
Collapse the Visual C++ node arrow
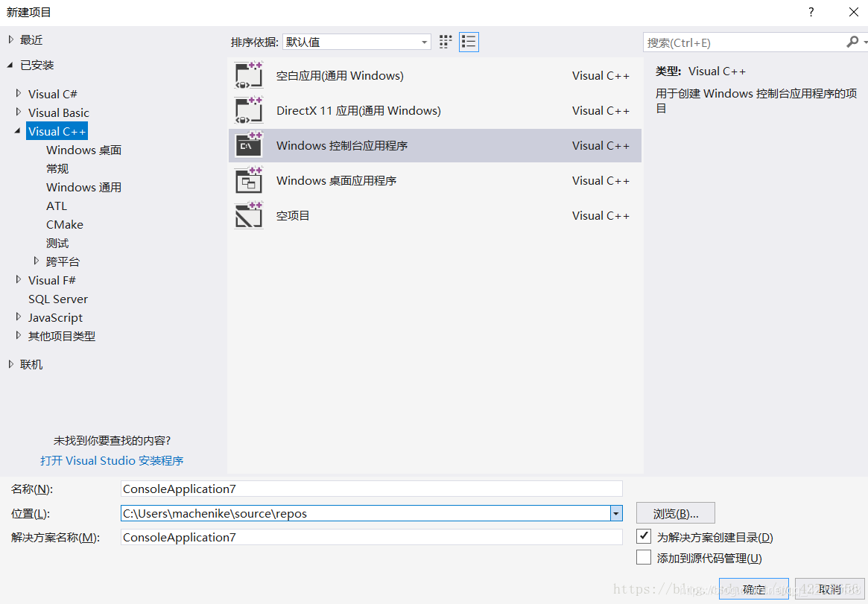coord(19,131)
